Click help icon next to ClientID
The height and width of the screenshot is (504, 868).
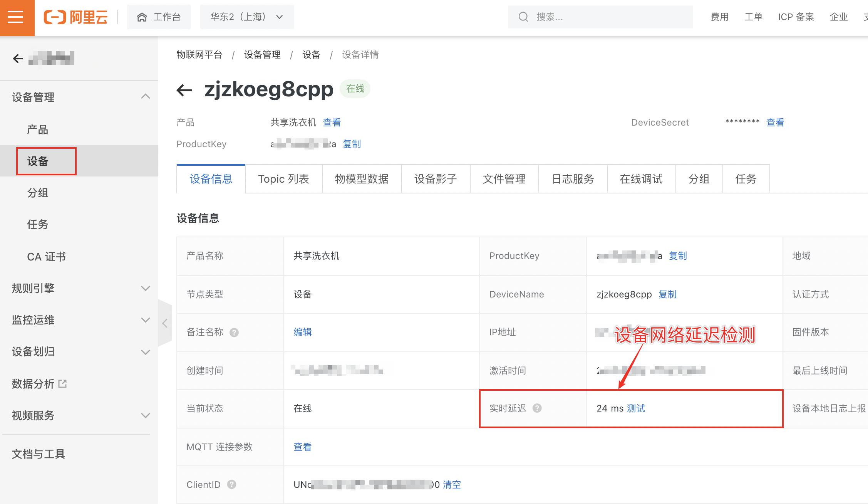pyautogui.click(x=231, y=485)
